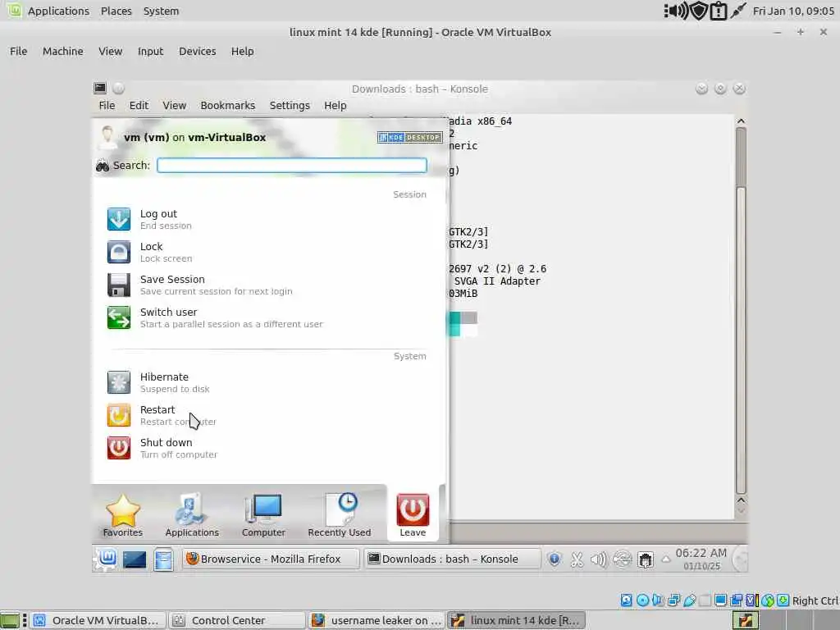Click the 06:22 AM guest clock
The image size is (840, 630).
click(x=701, y=559)
